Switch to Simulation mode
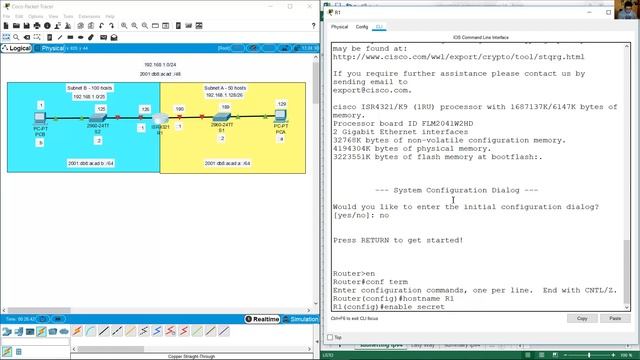This screenshot has height=360, width=640. coord(300,319)
